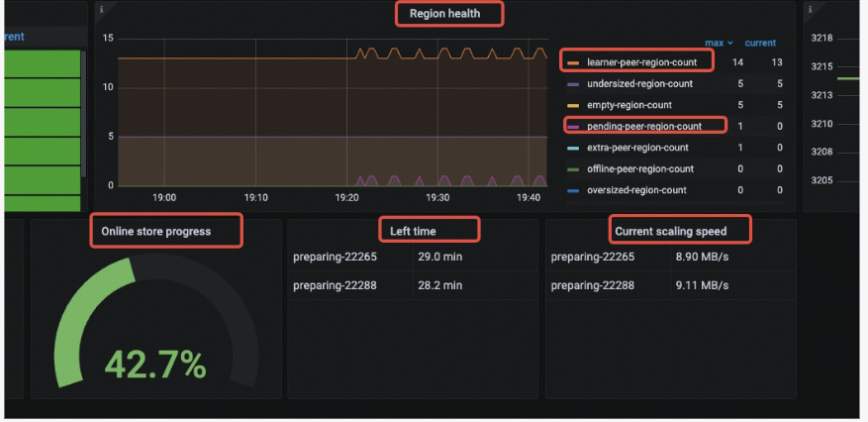Click the 19:40 time axis label
The height and width of the screenshot is (422, 868).
(529, 197)
